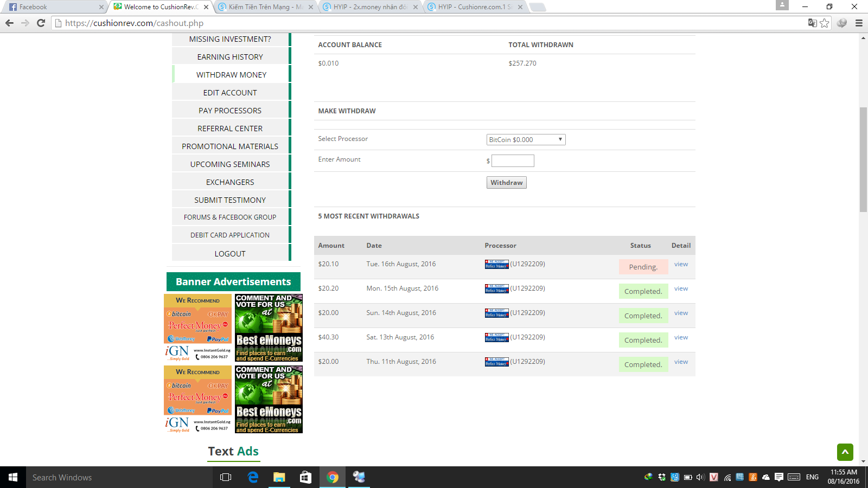Viewport: 868px width, 488px height.
Task: Go back to the previous page
Action: (x=9, y=23)
